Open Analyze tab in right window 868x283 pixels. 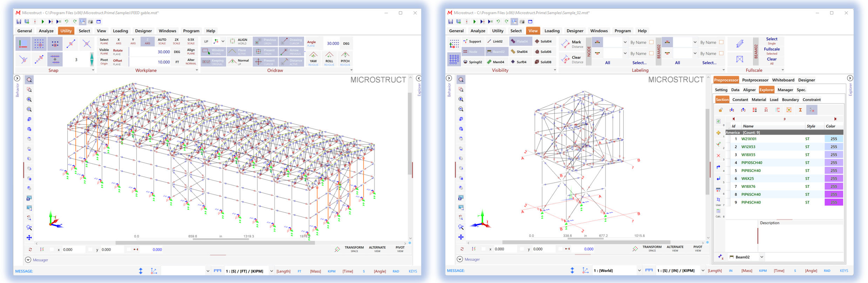[478, 31]
